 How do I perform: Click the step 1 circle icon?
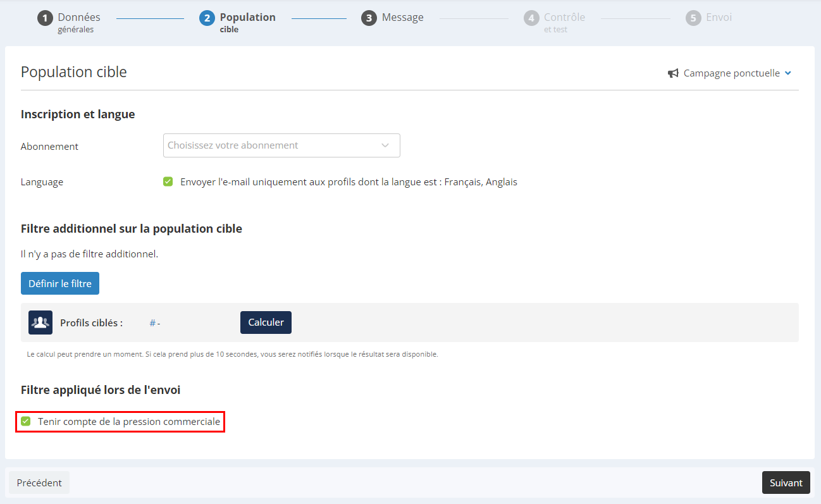tap(45, 18)
